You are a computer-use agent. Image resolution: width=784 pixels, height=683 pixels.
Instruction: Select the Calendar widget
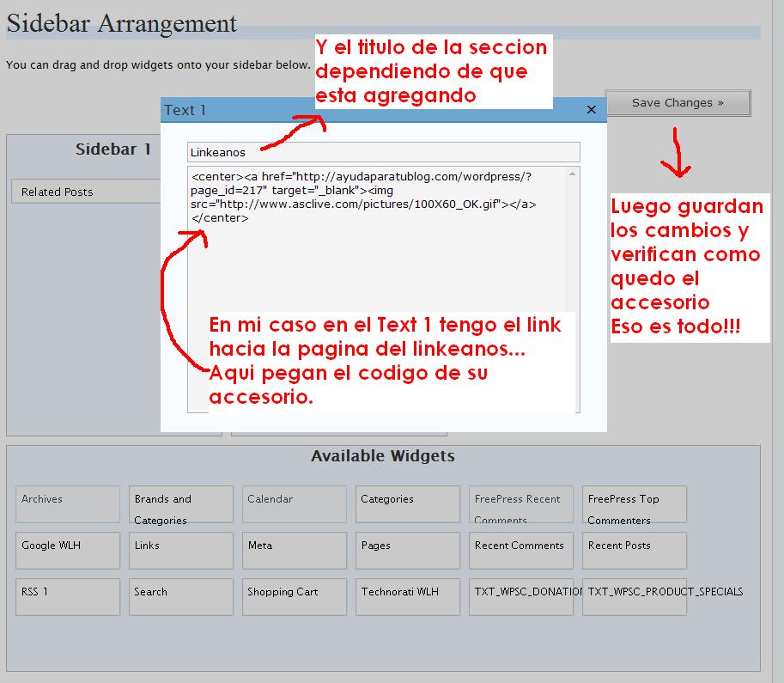point(294,504)
